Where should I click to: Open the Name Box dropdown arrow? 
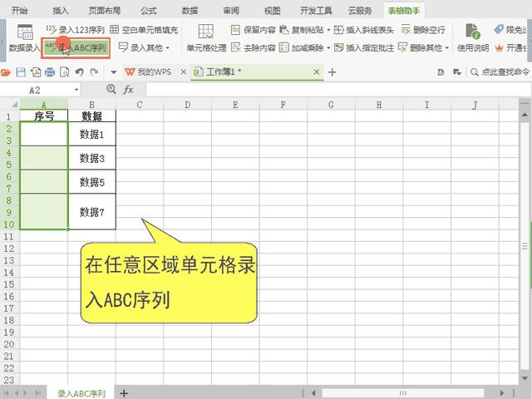tap(76, 90)
